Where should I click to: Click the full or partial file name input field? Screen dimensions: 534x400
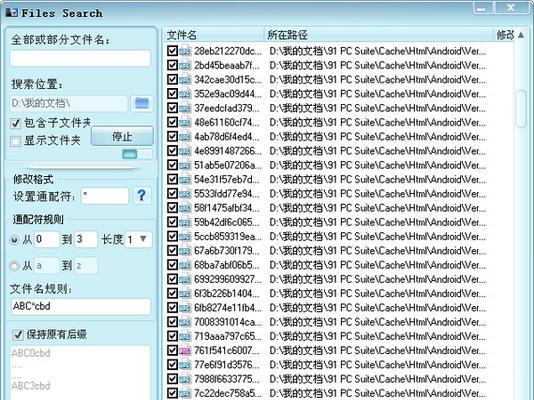tap(80, 59)
